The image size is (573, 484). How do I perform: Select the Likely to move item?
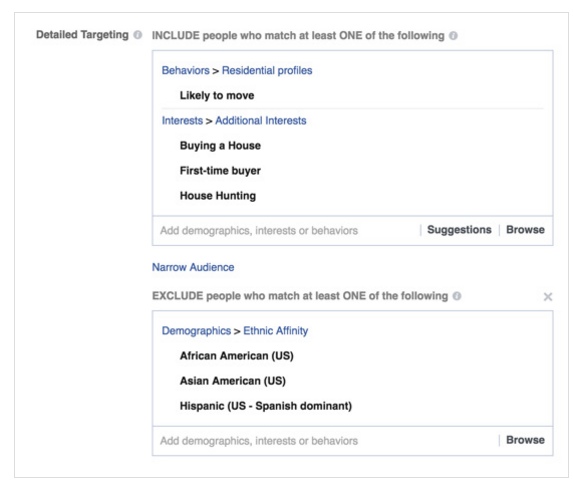point(217,95)
